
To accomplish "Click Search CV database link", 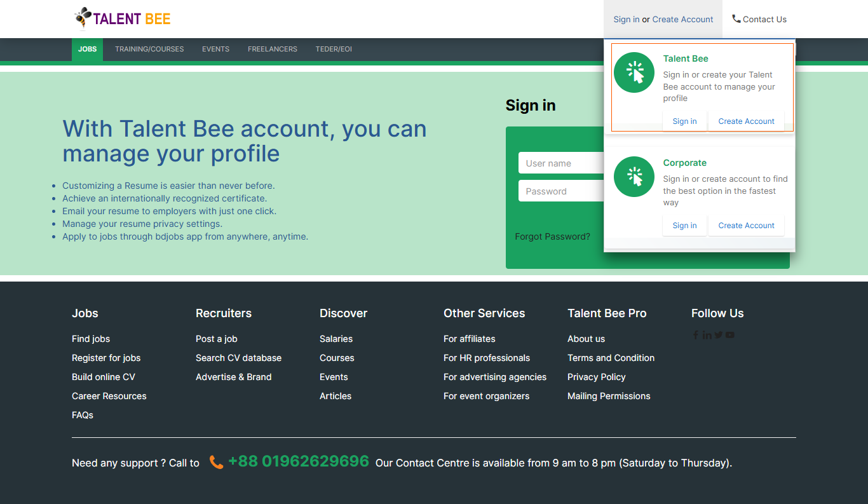I will 238,358.
